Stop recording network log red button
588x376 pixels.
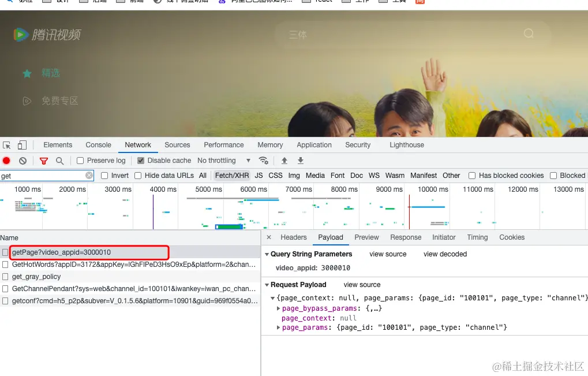pos(6,161)
